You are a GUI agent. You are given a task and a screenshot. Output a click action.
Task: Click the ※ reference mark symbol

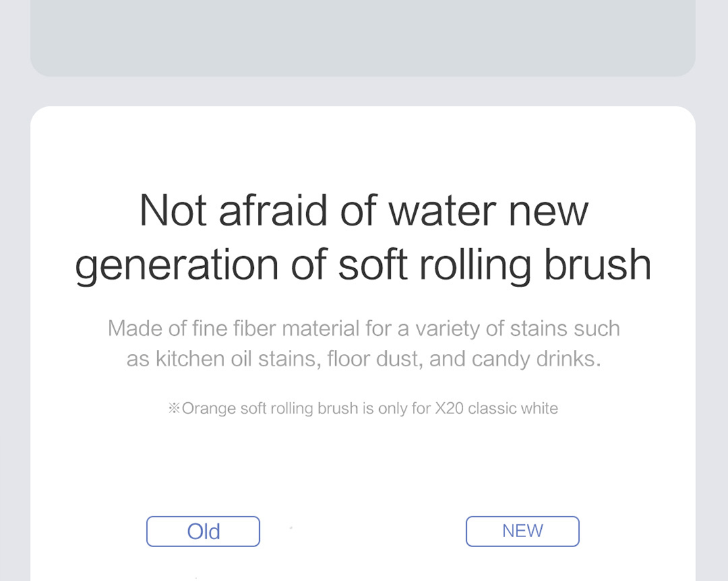pyautogui.click(x=174, y=408)
